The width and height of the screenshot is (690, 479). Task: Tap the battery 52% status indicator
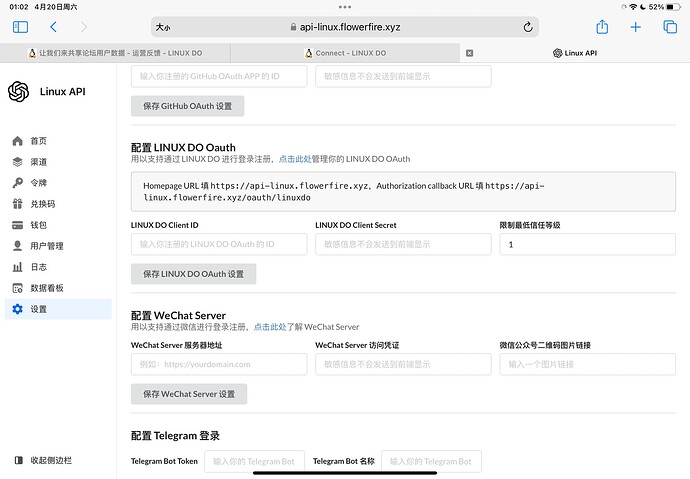click(x=664, y=7)
